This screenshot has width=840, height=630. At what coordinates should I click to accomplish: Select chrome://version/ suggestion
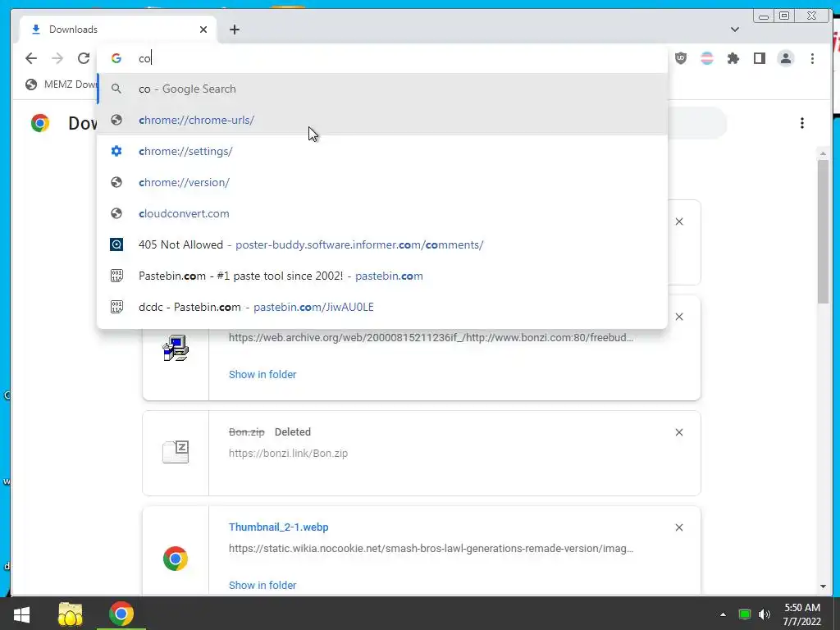pos(382,182)
